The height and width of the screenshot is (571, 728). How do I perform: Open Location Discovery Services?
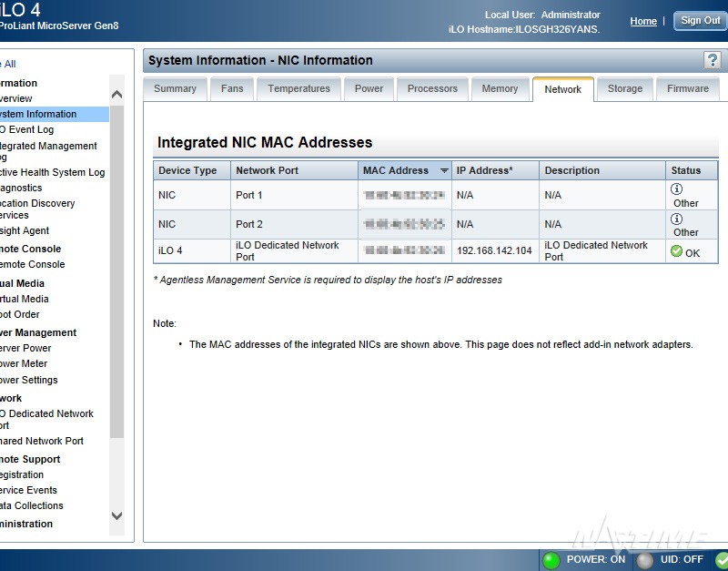point(37,209)
